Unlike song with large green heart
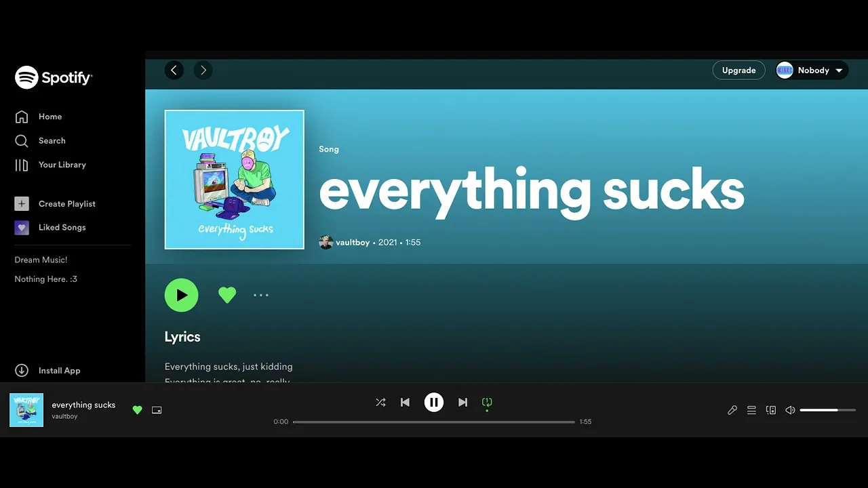 pyautogui.click(x=227, y=295)
